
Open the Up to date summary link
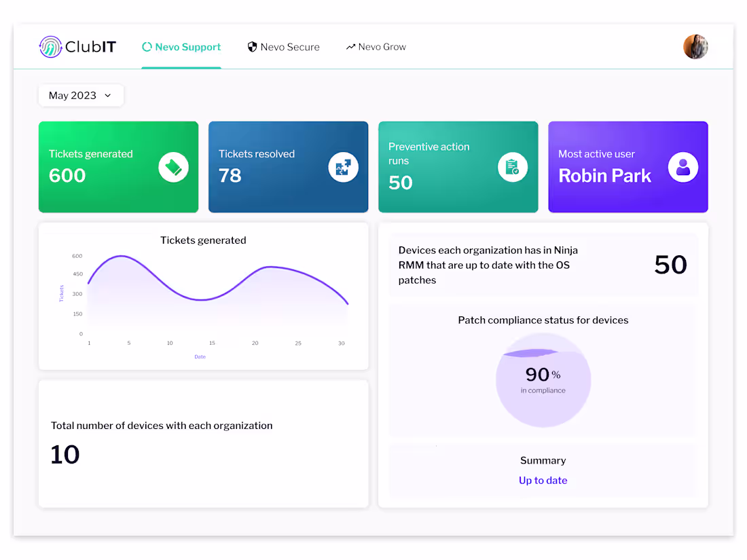click(543, 480)
